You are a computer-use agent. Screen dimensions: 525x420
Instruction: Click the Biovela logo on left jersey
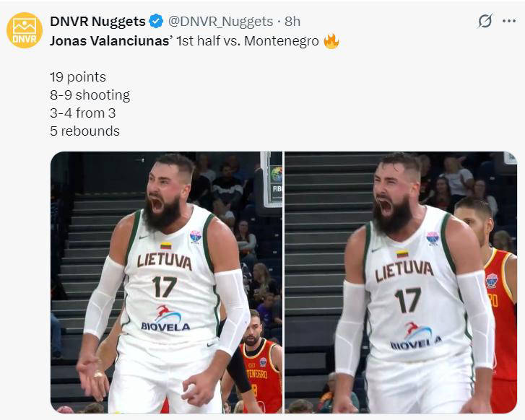165,318
